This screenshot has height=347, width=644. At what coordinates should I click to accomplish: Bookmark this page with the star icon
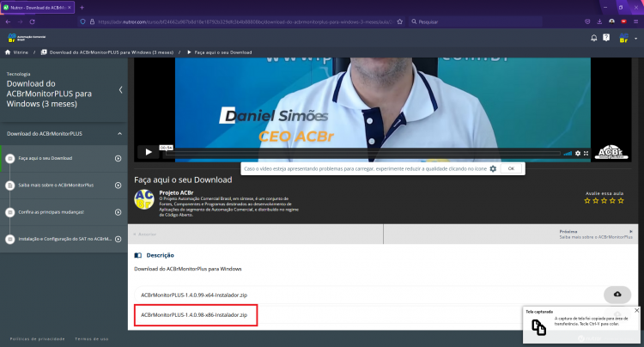click(x=399, y=21)
